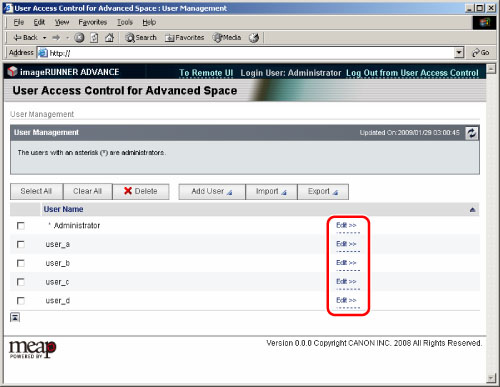500x387 pixels.
Task: Click the Export button
Action: tap(323, 192)
